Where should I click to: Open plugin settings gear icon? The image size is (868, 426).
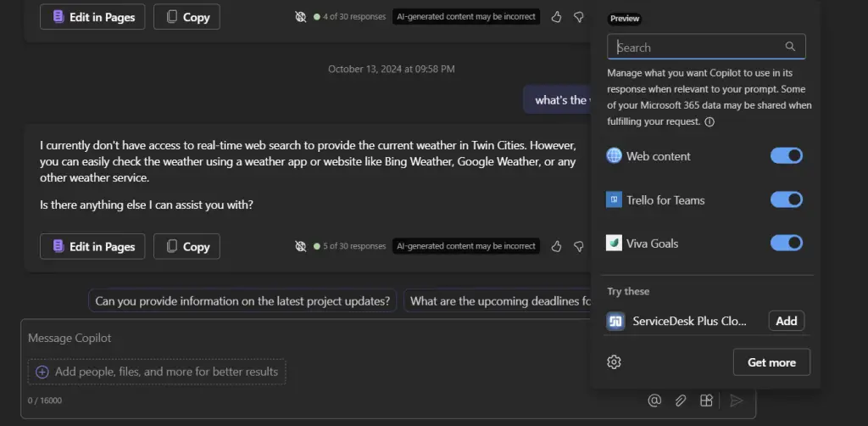point(615,362)
